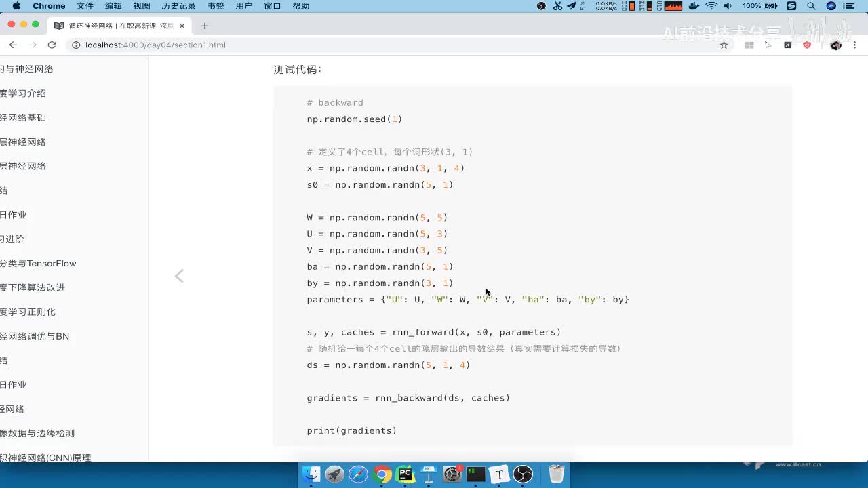Screen dimensions: 868x488
Task: Open Finder from the Dock
Action: coord(311,474)
